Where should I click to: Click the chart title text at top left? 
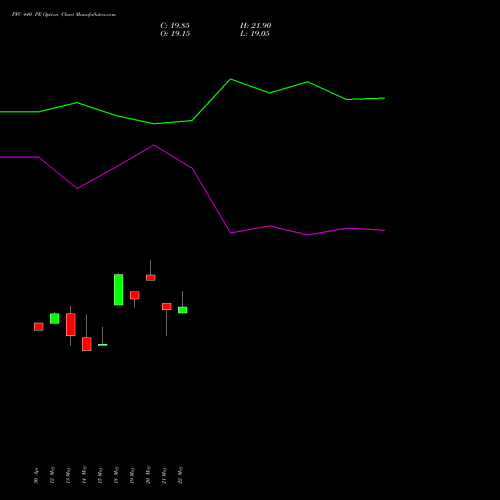click(64, 15)
